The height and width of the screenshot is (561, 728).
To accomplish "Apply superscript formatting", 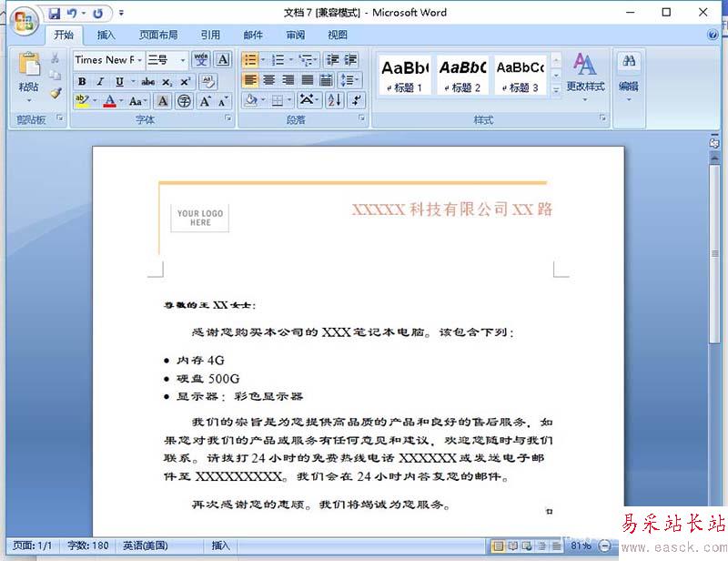I will 186,82.
